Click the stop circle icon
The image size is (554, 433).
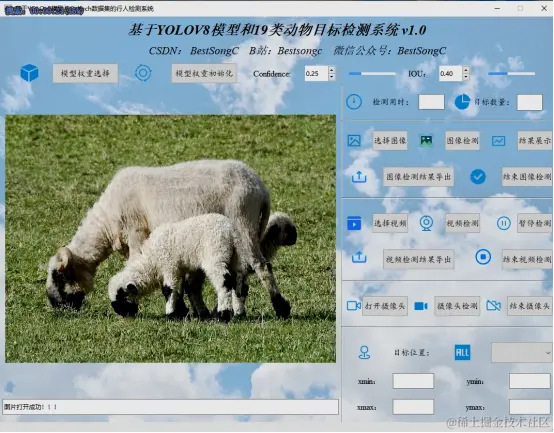tap(483, 257)
